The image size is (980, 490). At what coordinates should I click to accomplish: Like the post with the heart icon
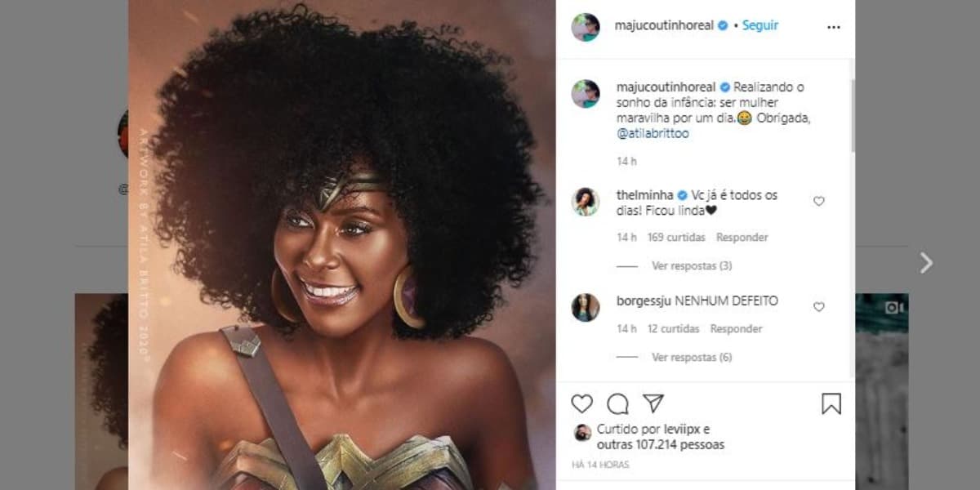(x=582, y=403)
